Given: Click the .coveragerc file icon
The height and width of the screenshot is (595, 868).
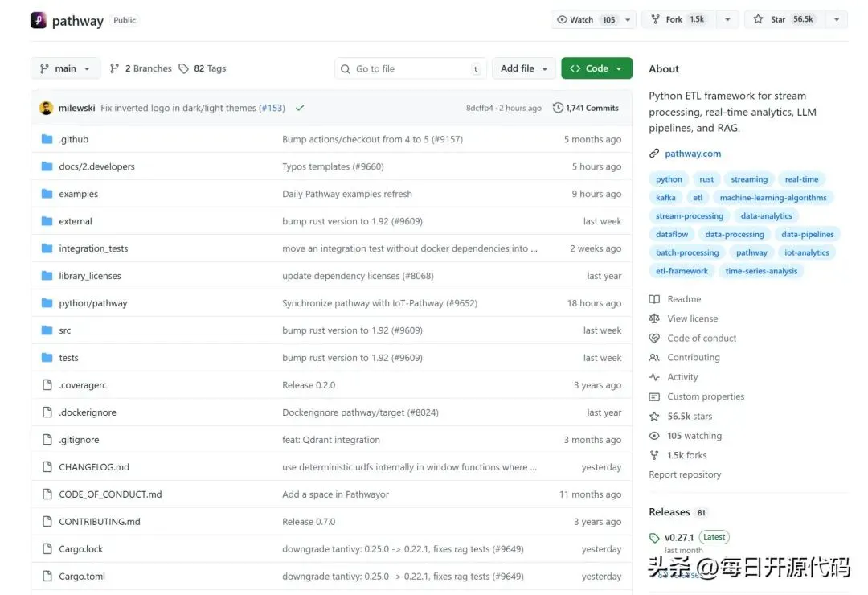Looking at the screenshot, I should (x=47, y=384).
